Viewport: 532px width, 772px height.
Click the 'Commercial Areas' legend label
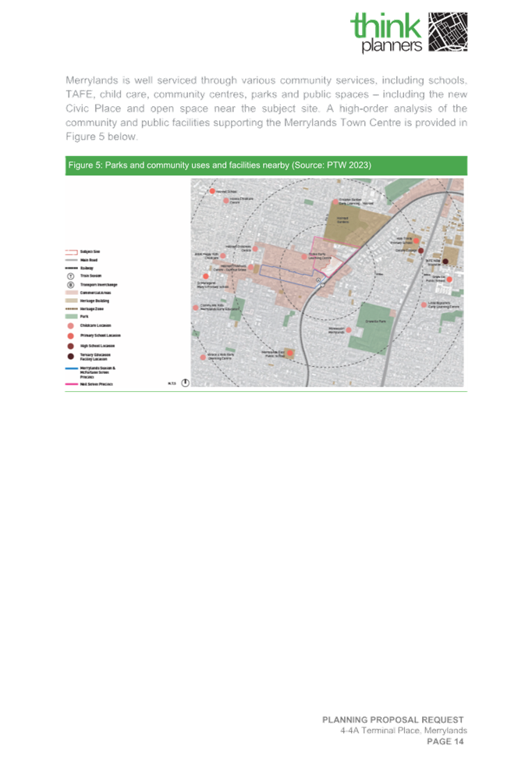point(95,293)
